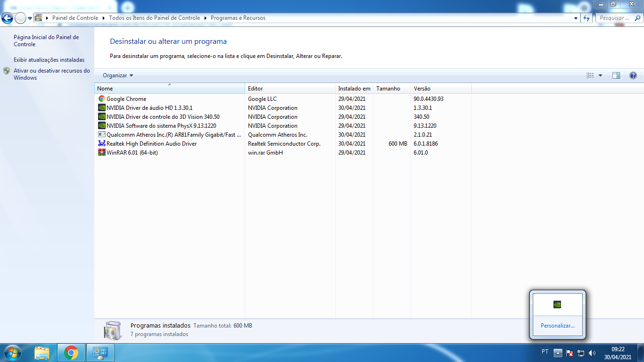Sort by the Tamanho column header

click(x=392, y=89)
